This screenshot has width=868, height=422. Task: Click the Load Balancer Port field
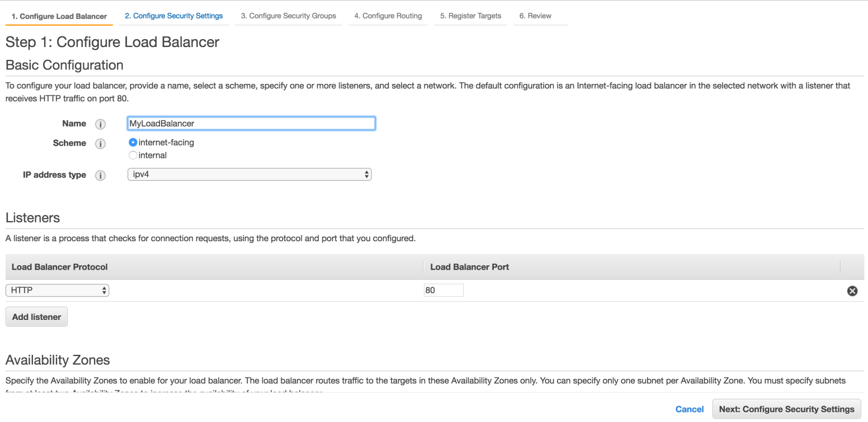point(444,290)
